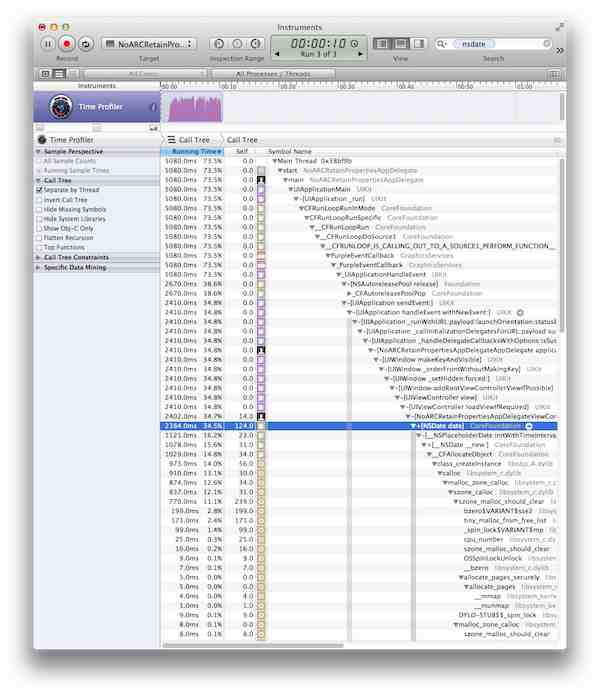This screenshot has width=600, height=696.
Task: Enable Top Functions checkbox
Action: click(x=39, y=248)
